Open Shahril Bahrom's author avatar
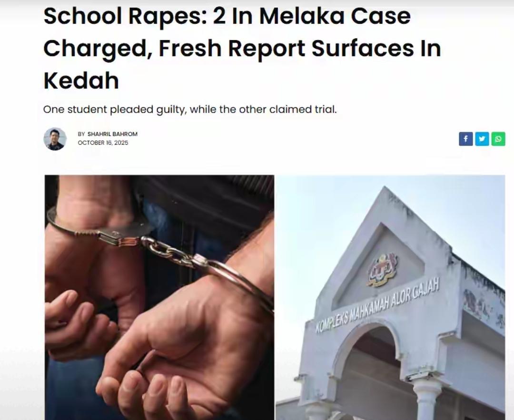Image resolution: width=514 pixels, height=420 pixels. pos(55,139)
